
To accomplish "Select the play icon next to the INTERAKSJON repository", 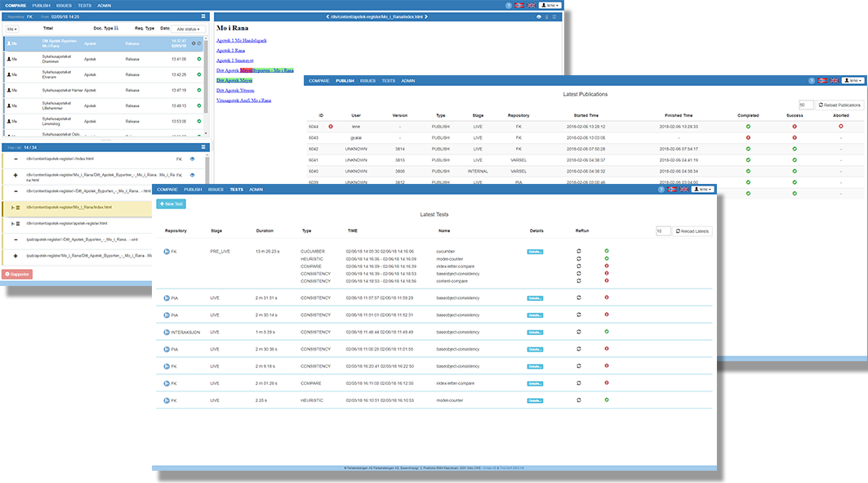I will click(x=166, y=331).
